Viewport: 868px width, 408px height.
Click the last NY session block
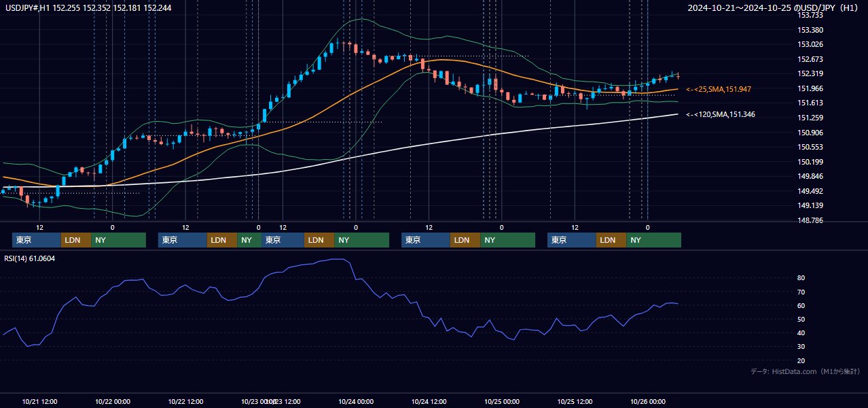653,240
